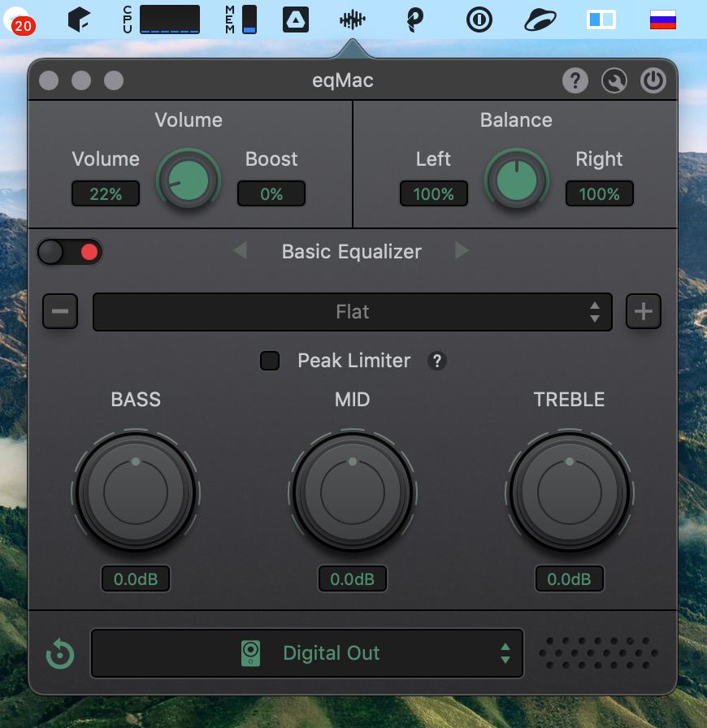Open MEM memory monitor in menu bar

241,19
